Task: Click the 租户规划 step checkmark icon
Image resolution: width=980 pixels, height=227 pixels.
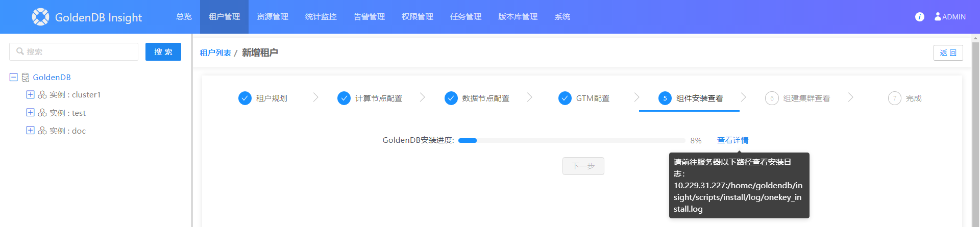Action: pos(245,98)
